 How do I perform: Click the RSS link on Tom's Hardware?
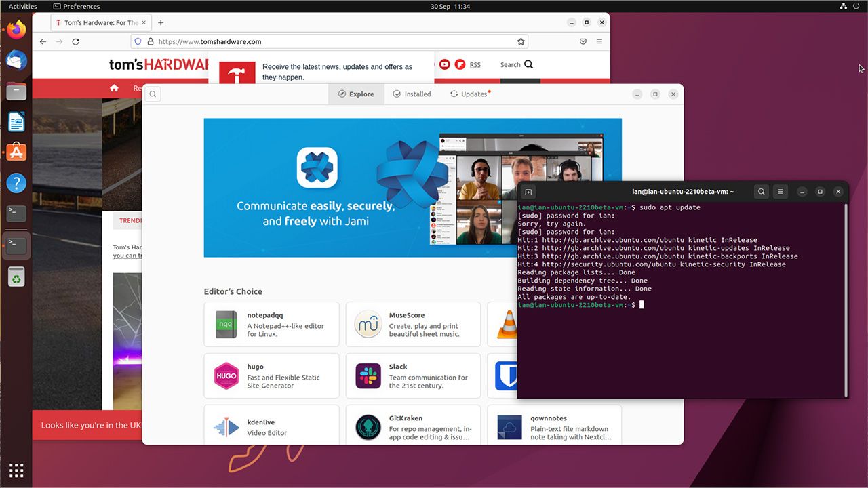tap(475, 65)
